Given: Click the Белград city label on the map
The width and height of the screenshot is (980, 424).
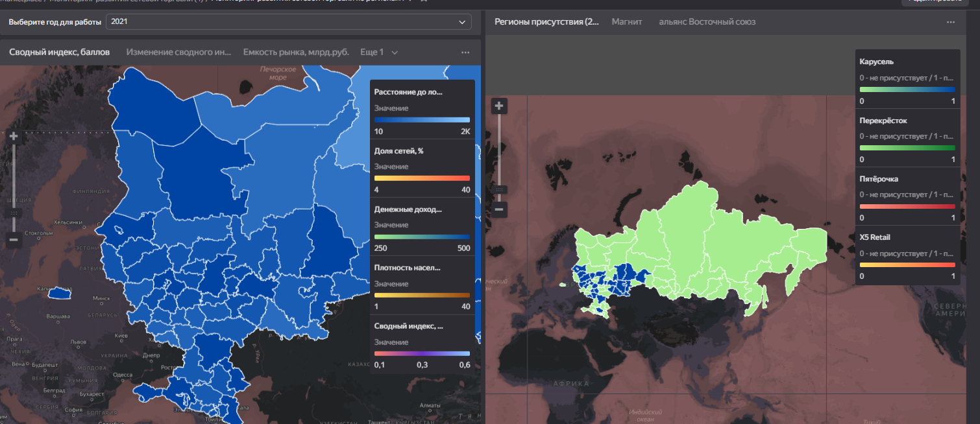Looking at the screenshot, I should click(55, 390).
